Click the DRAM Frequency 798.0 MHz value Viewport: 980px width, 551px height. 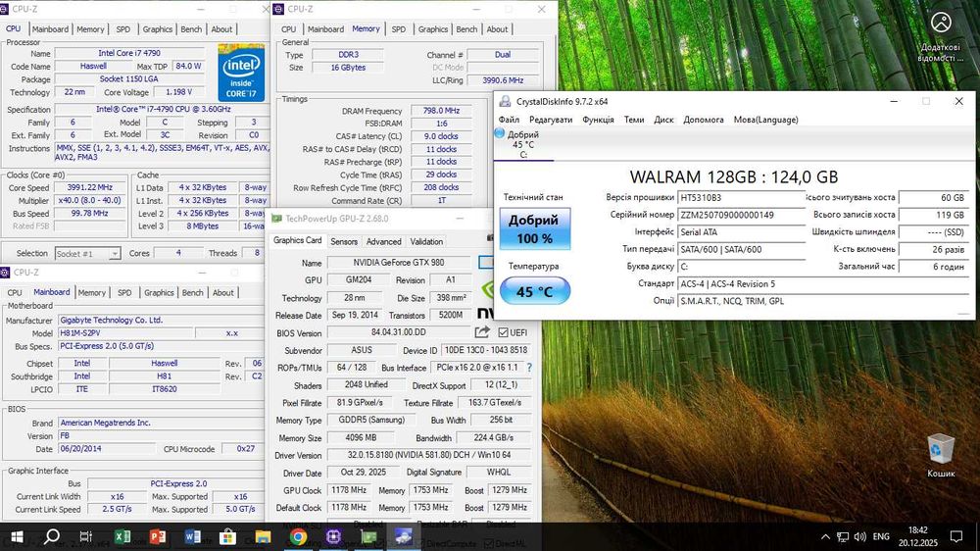441,111
